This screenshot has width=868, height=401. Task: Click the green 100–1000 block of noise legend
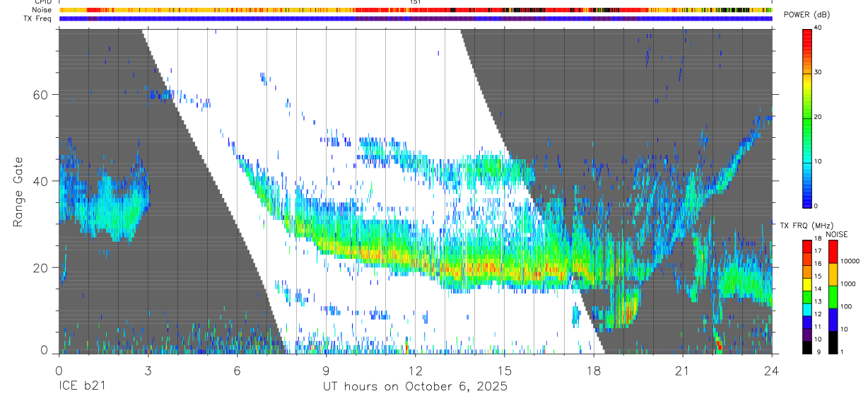coord(833,296)
